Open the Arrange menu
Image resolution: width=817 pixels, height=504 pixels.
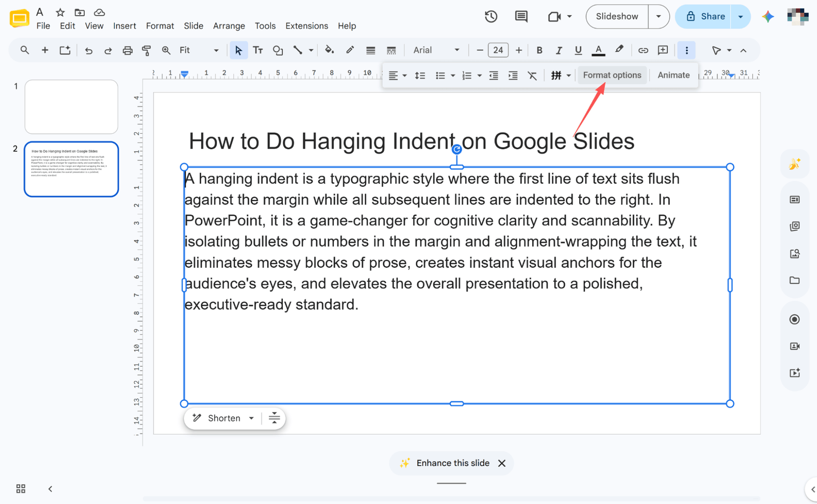(x=229, y=26)
